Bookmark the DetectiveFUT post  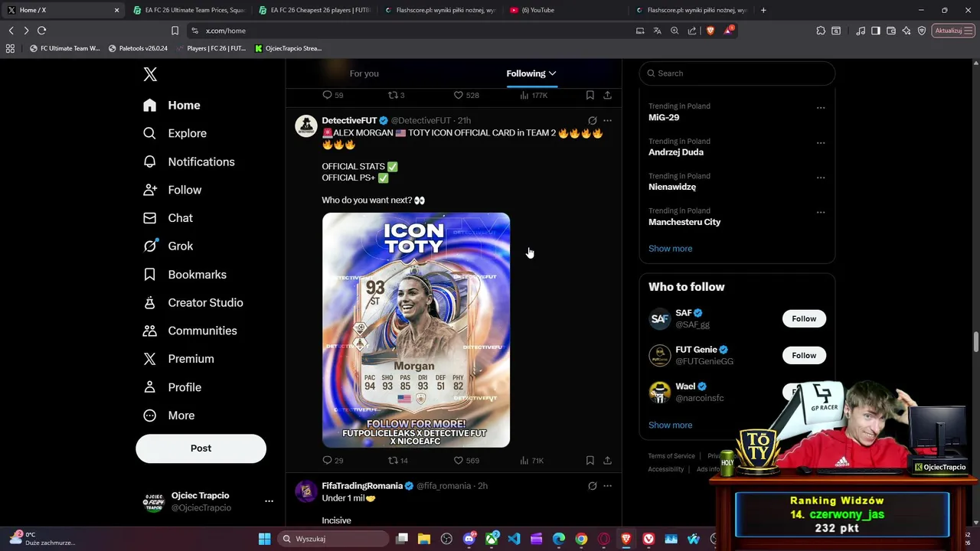pos(590,461)
